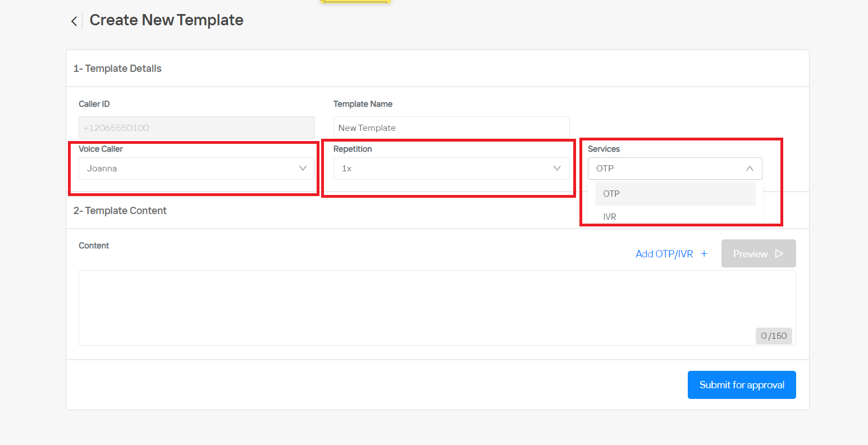The height and width of the screenshot is (445, 868).
Task: Click the 0/150 character counter
Action: pos(774,336)
